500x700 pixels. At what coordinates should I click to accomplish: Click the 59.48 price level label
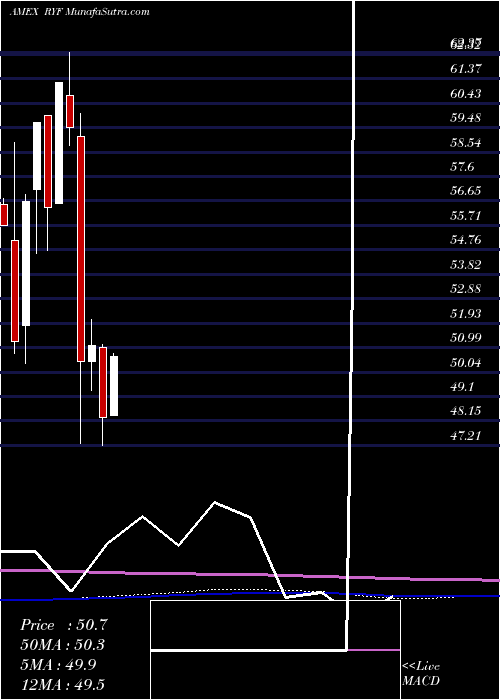(x=466, y=118)
